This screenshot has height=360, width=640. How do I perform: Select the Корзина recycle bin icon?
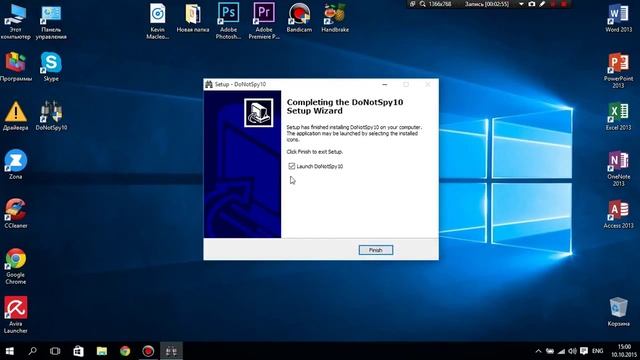click(x=618, y=312)
